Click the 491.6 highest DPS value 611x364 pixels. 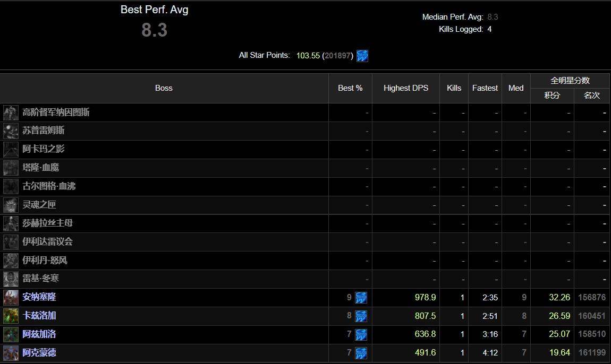coord(425,353)
